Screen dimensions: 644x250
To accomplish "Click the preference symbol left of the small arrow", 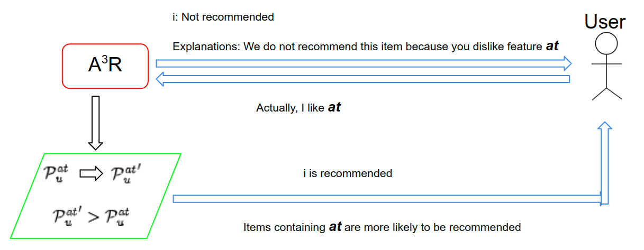I will click(57, 173).
